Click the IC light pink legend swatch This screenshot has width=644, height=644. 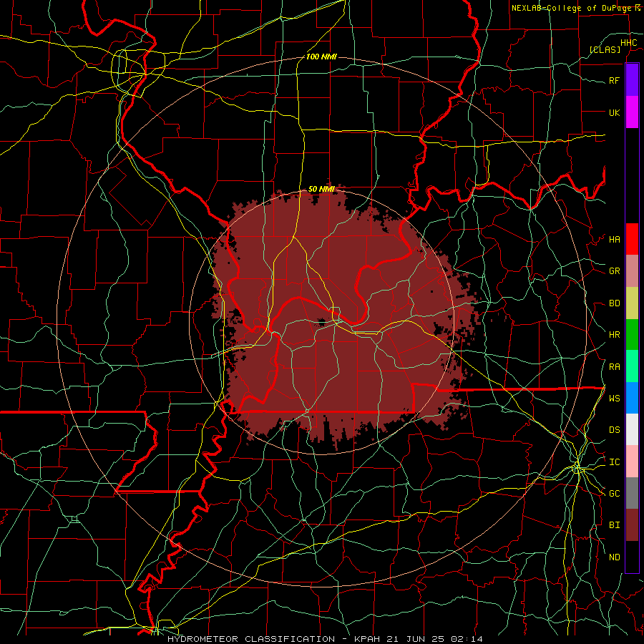click(x=632, y=462)
